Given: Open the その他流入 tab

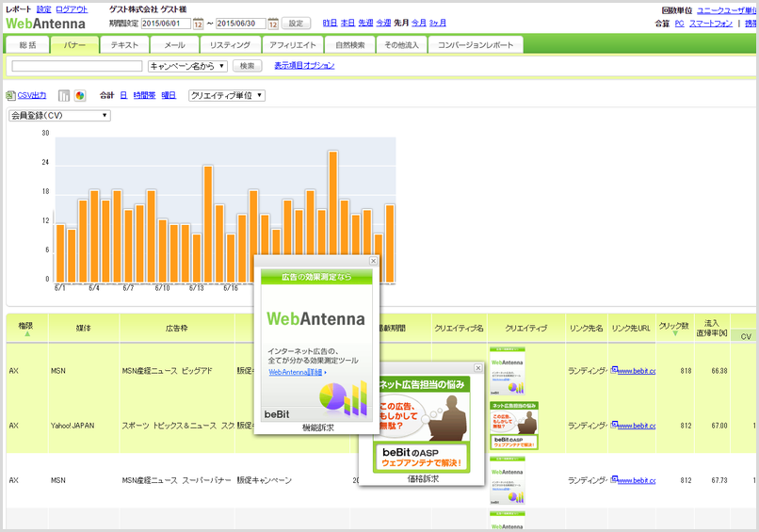Looking at the screenshot, I should pos(401,45).
